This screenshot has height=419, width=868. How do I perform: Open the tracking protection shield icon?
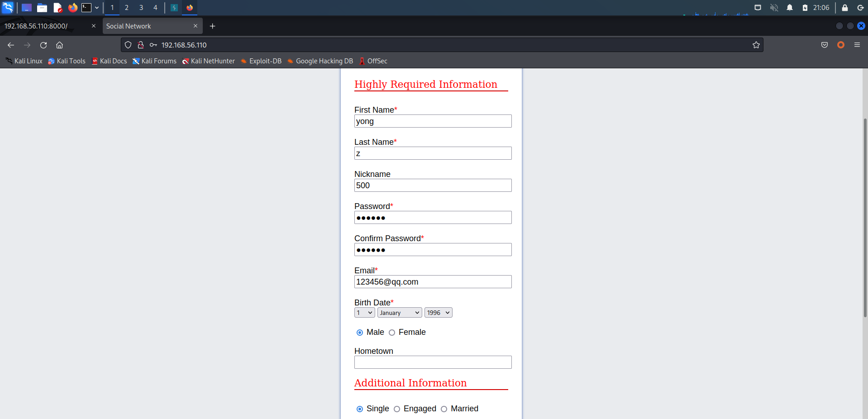(128, 45)
